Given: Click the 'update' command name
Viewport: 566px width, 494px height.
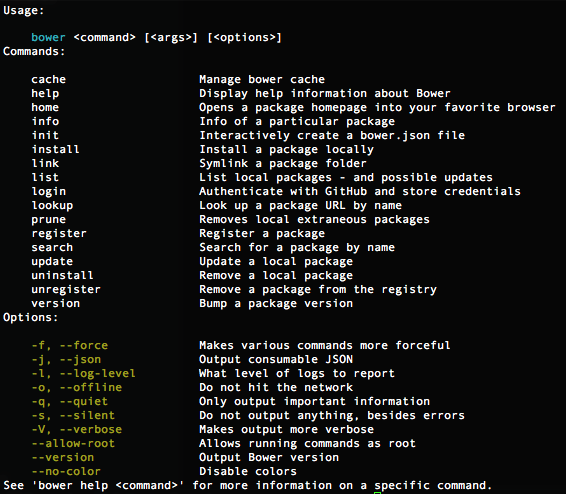Looking at the screenshot, I should pyautogui.click(x=52, y=262).
